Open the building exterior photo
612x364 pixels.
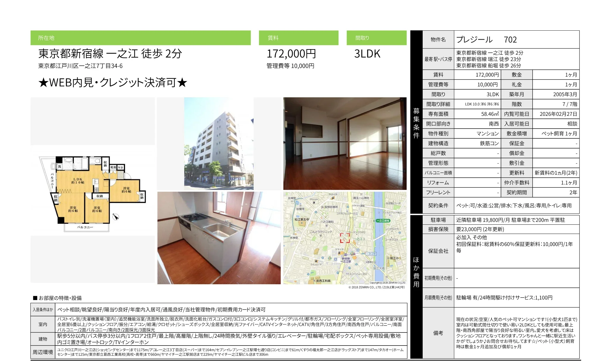[x=219, y=143]
